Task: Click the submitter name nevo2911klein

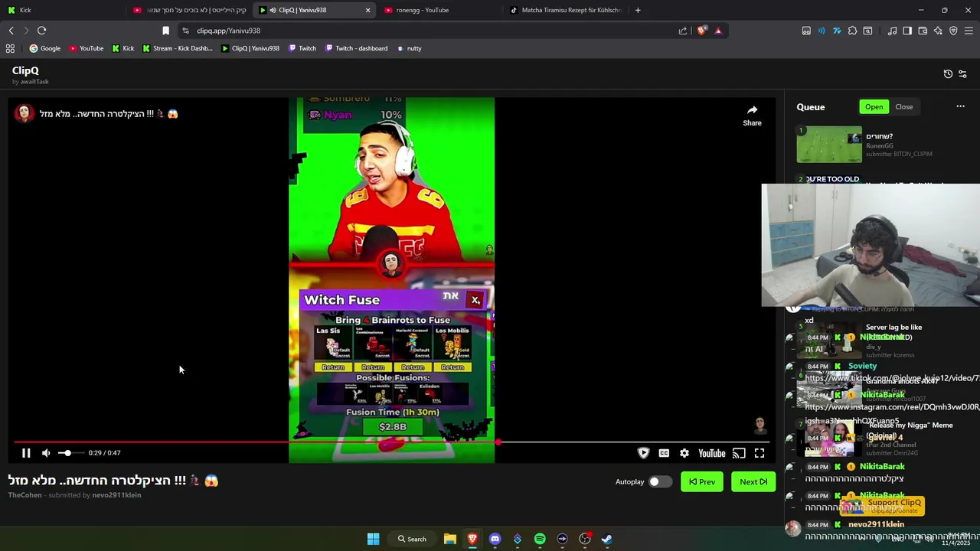Action: tap(116, 495)
